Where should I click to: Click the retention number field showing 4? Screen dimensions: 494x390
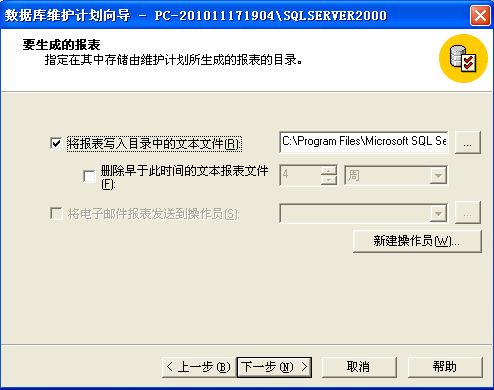[x=301, y=175]
